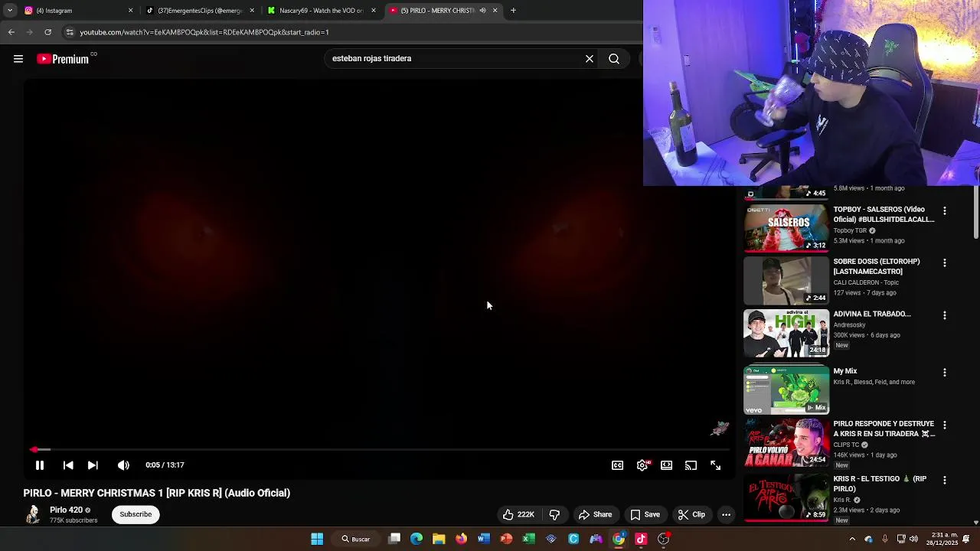Skip back to the previous video
Image resolution: width=980 pixels, height=551 pixels.
coord(68,465)
